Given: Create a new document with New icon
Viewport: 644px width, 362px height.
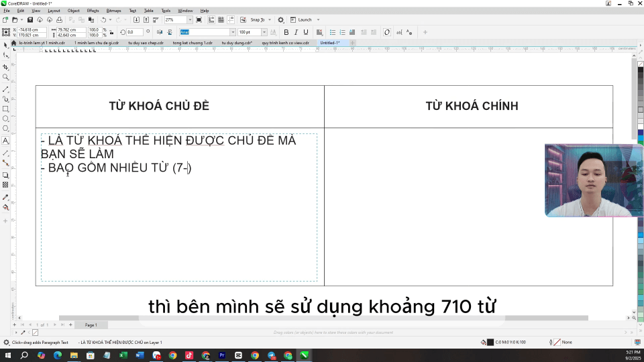Looking at the screenshot, I should pyautogui.click(x=5, y=19).
